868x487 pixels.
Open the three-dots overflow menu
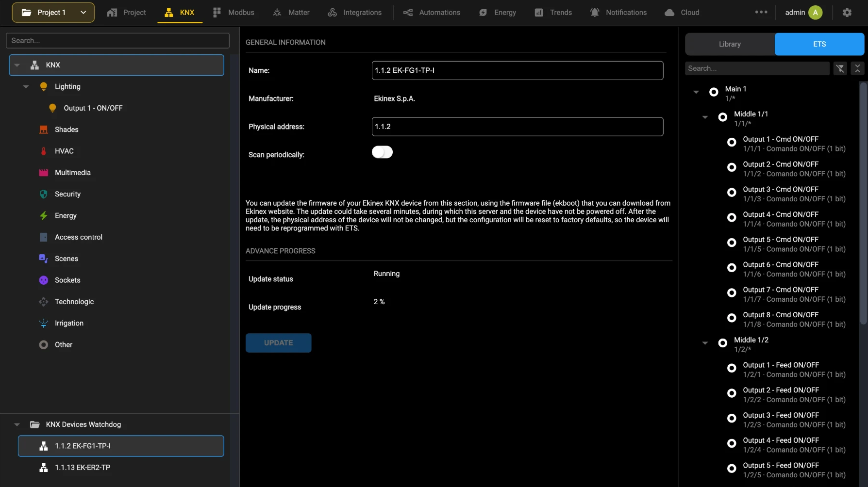click(761, 12)
